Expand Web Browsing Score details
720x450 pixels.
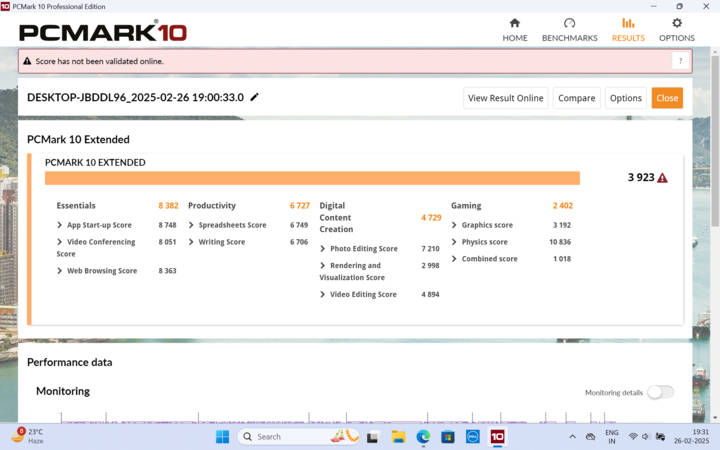point(59,271)
